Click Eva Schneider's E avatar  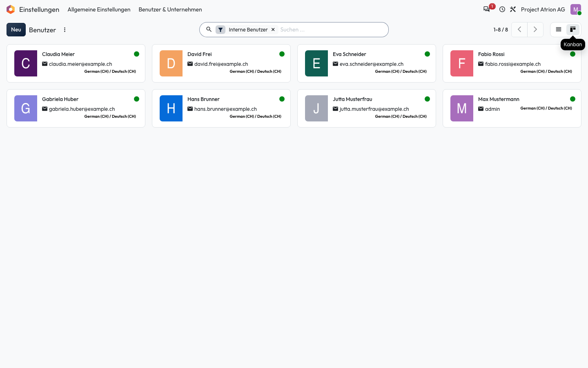316,63
